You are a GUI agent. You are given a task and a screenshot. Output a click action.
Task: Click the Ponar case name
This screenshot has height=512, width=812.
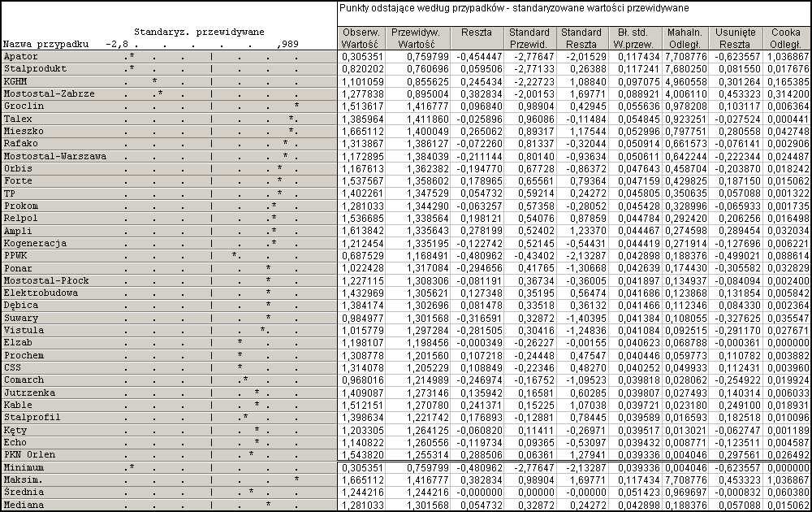click(18, 268)
